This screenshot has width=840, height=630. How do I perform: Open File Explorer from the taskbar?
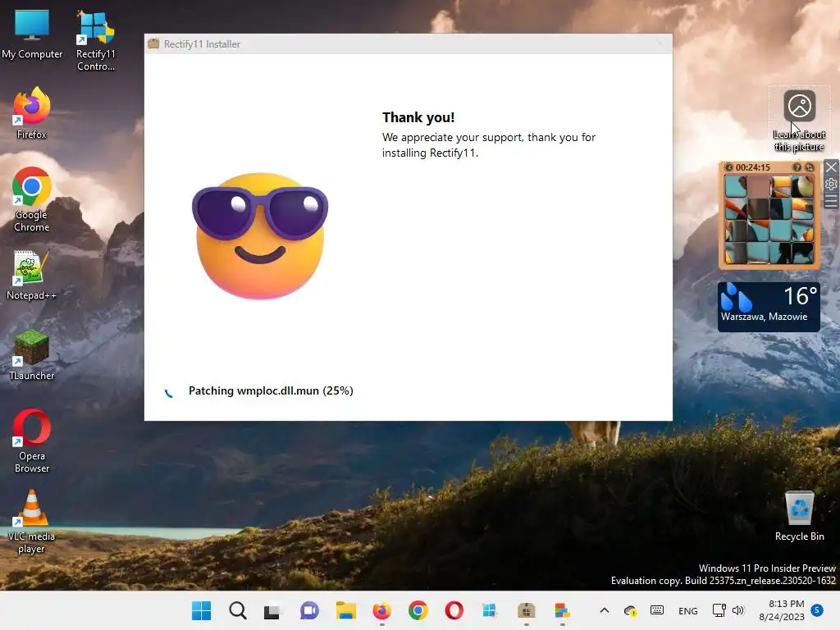point(345,610)
